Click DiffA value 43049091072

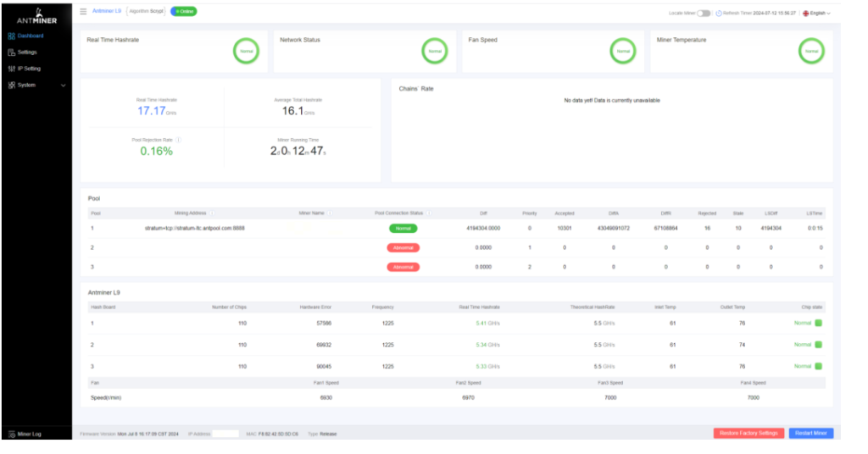click(x=614, y=229)
